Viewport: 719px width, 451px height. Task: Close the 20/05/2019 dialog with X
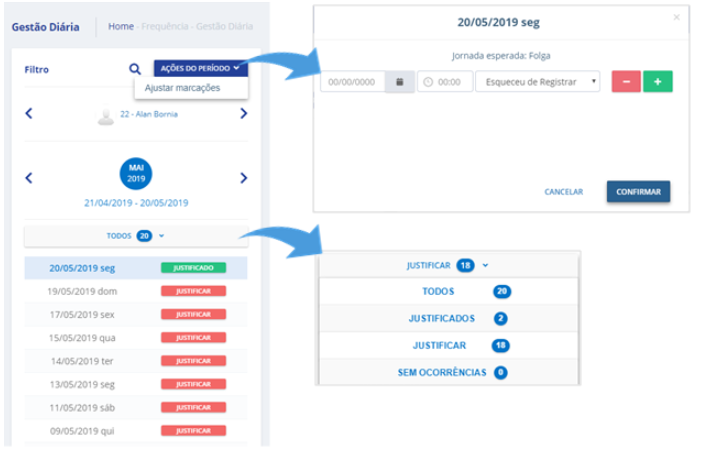tap(676, 17)
